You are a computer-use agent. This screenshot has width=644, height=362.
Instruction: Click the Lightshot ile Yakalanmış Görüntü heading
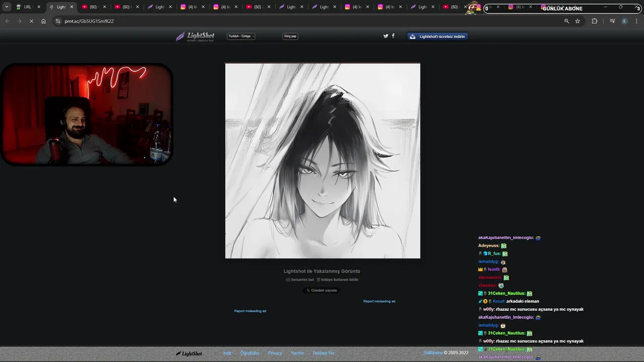coord(322,271)
